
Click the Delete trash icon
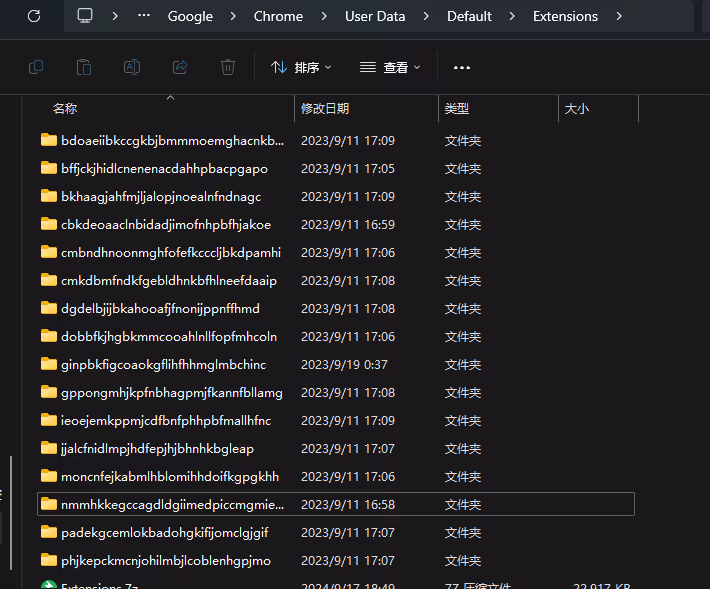228,67
